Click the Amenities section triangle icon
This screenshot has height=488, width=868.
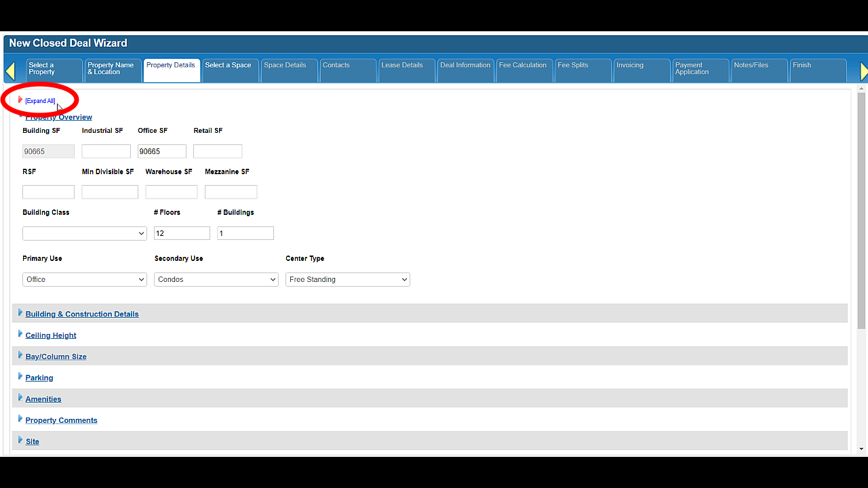(20, 398)
